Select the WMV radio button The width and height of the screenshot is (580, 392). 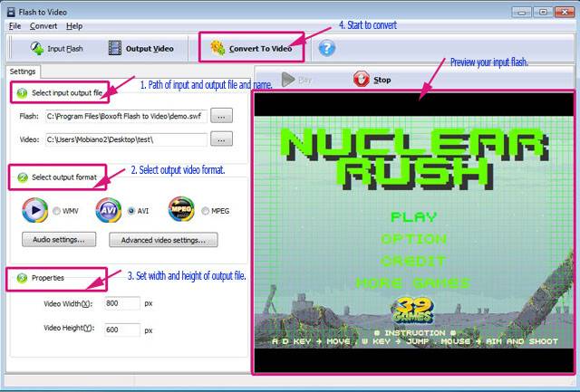(x=56, y=211)
